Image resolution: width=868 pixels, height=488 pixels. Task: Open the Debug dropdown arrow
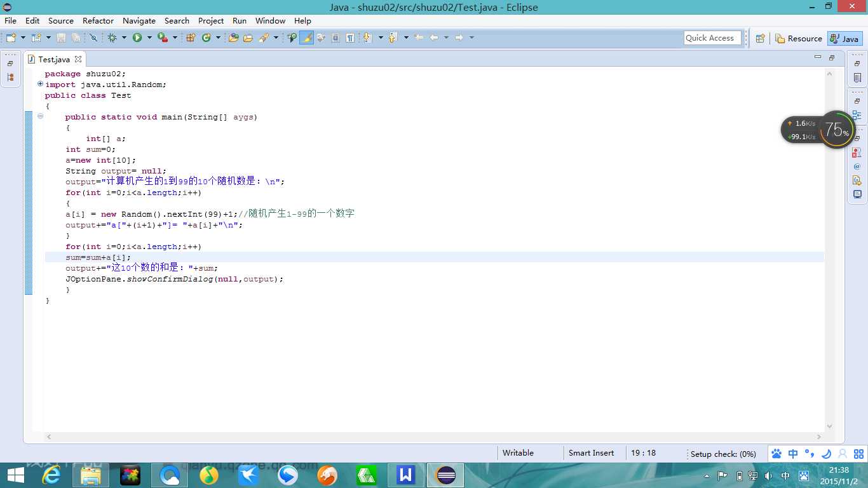tap(124, 37)
